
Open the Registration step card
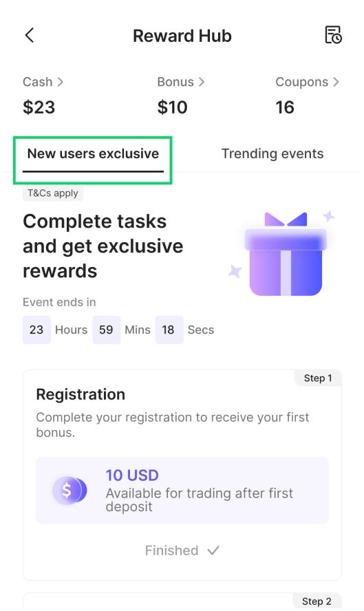(x=182, y=475)
